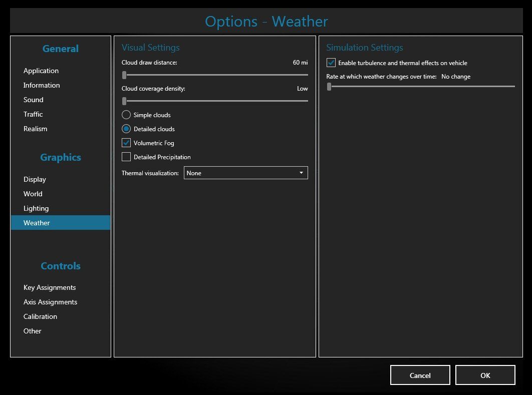Open the Realism settings
This screenshot has height=395, width=532.
point(35,129)
